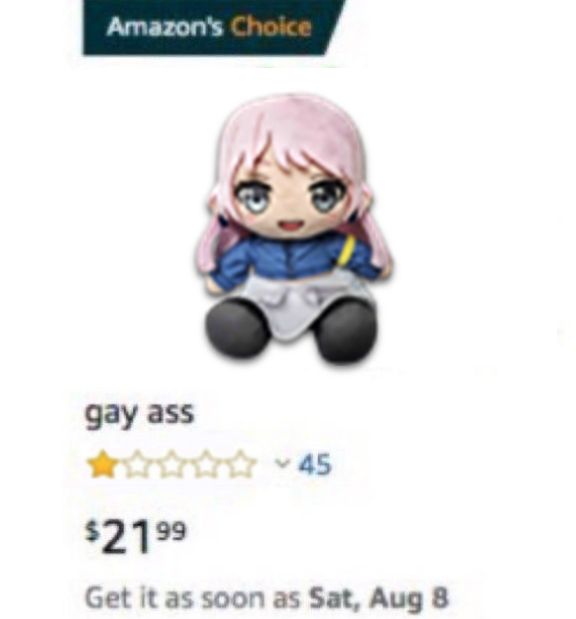Click the small 99 cents superscript
This screenshot has height=619, width=576.
click(x=172, y=531)
